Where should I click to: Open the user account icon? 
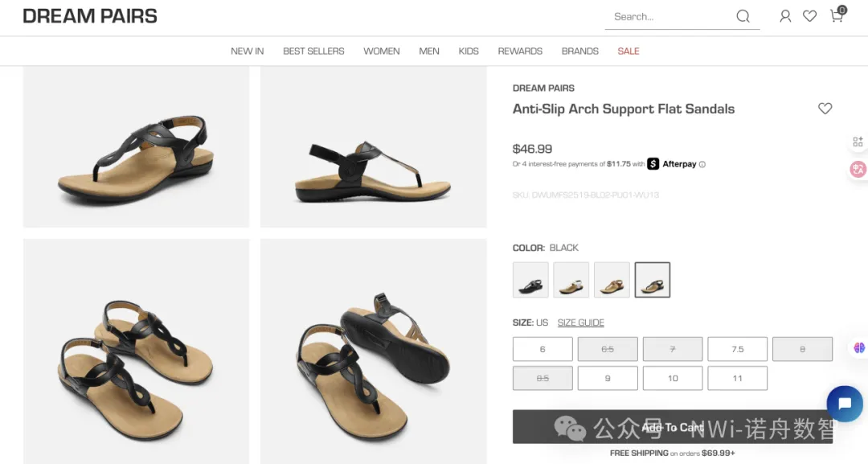tap(785, 16)
